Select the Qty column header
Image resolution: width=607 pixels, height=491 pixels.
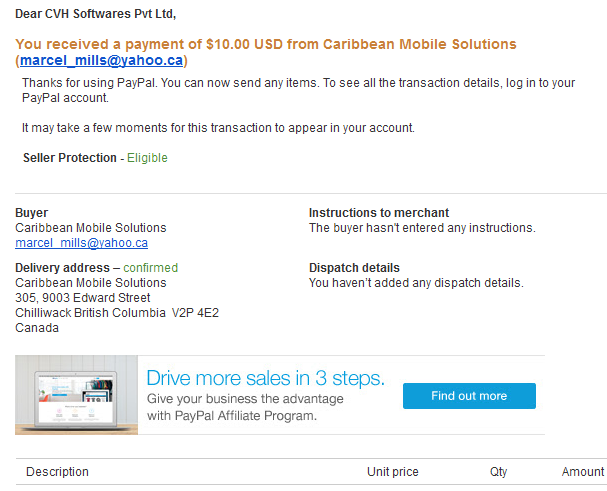point(498,472)
